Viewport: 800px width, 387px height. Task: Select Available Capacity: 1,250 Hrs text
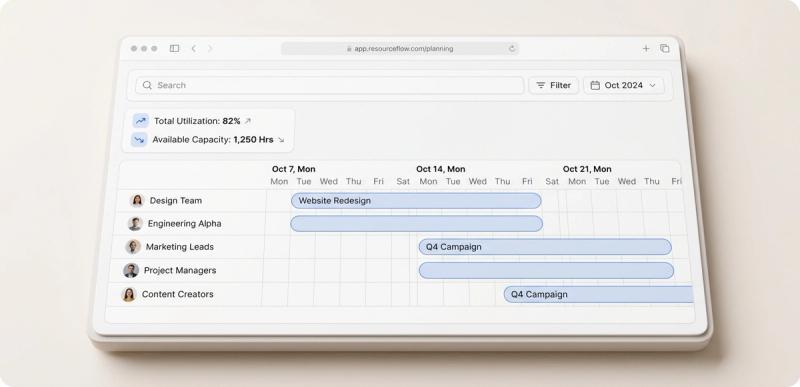(x=213, y=140)
